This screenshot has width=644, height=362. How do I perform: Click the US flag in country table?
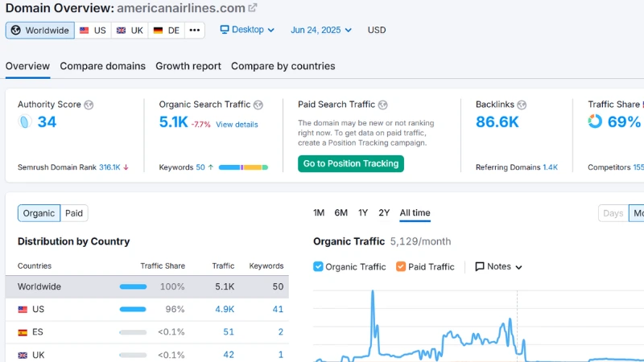(x=23, y=310)
